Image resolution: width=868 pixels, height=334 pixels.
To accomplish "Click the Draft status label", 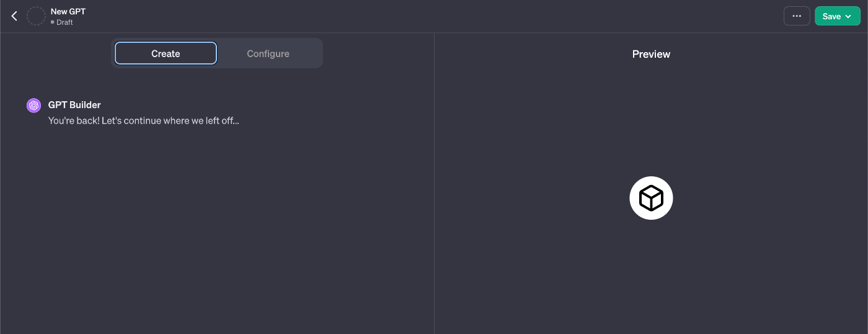I will coord(64,22).
